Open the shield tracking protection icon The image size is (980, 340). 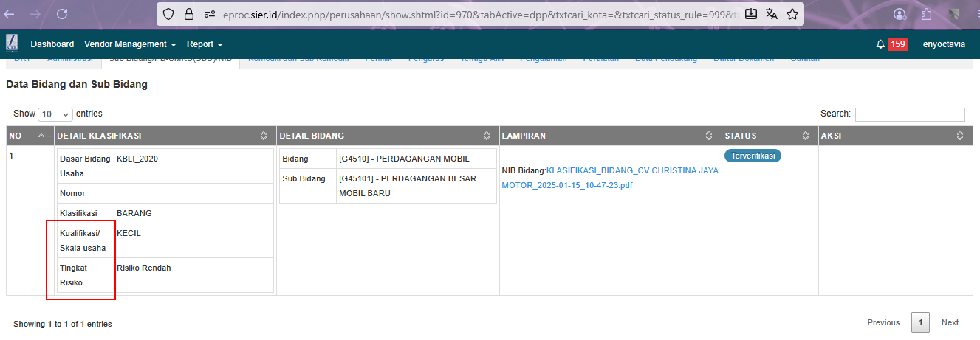coord(168,14)
